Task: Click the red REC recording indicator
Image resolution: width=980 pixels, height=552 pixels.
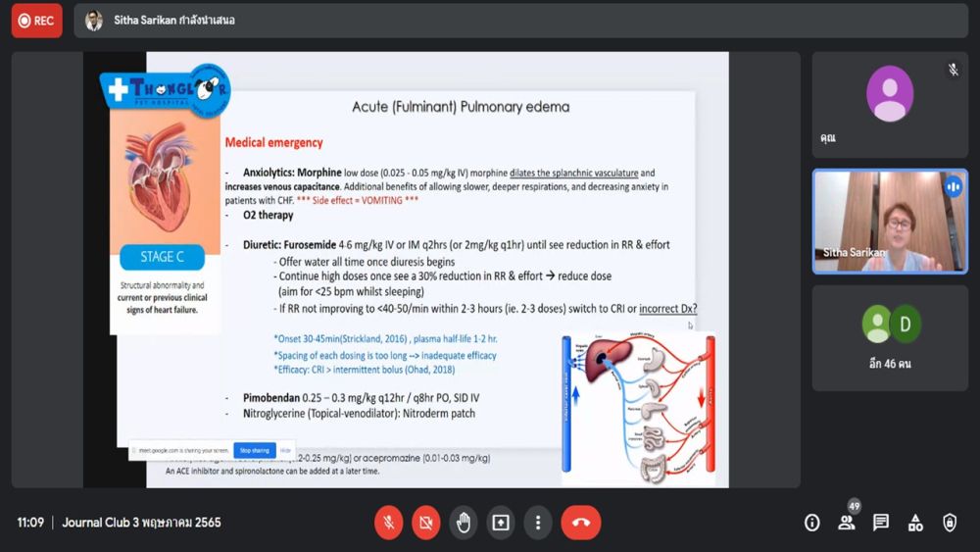Action: [36, 20]
